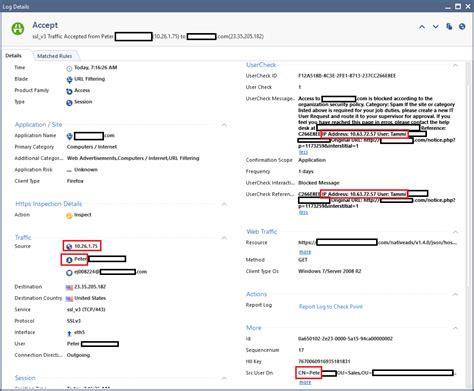Click the flag icon beside United States

tap(69, 298)
